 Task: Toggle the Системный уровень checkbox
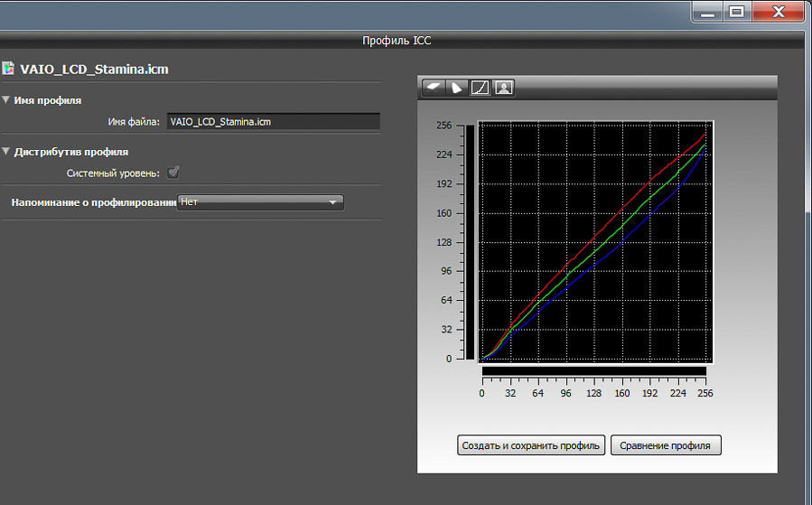click(x=173, y=173)
